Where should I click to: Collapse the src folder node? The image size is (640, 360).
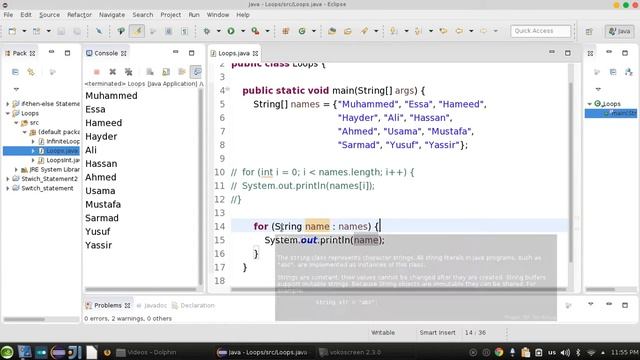point(16,122)
